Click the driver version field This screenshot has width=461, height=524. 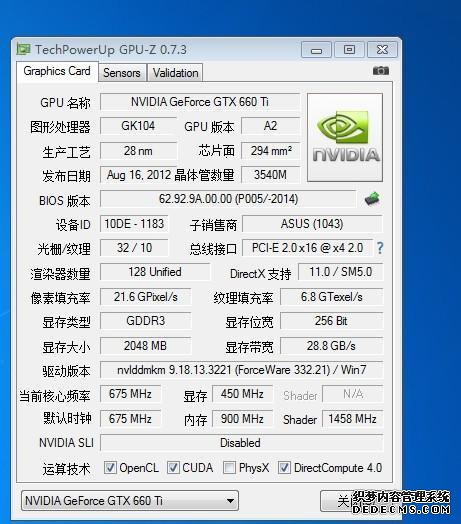coord(241,370)
